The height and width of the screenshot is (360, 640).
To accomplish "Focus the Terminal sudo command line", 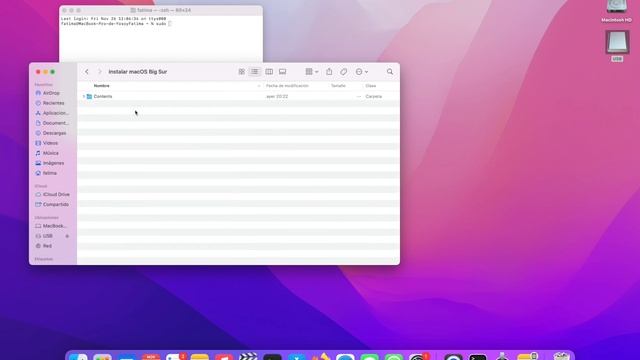I will pyautogui.click(x=116, y=24).
